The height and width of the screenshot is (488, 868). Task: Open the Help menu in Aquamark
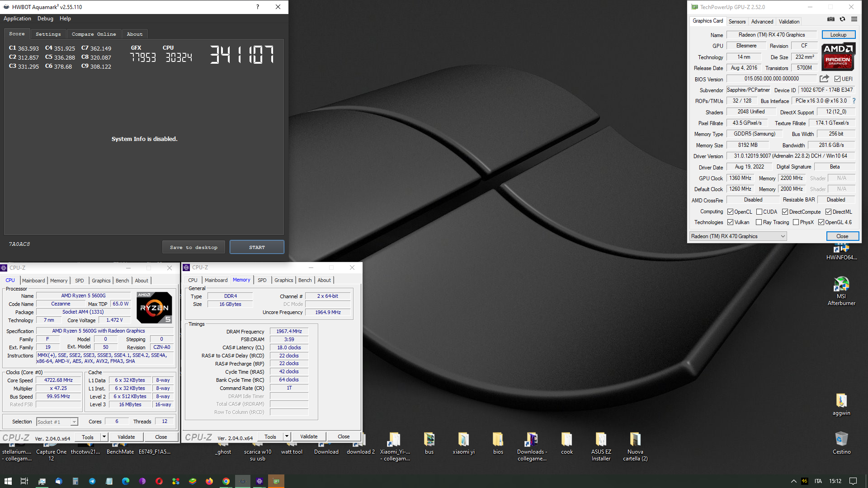coord(65,19)
